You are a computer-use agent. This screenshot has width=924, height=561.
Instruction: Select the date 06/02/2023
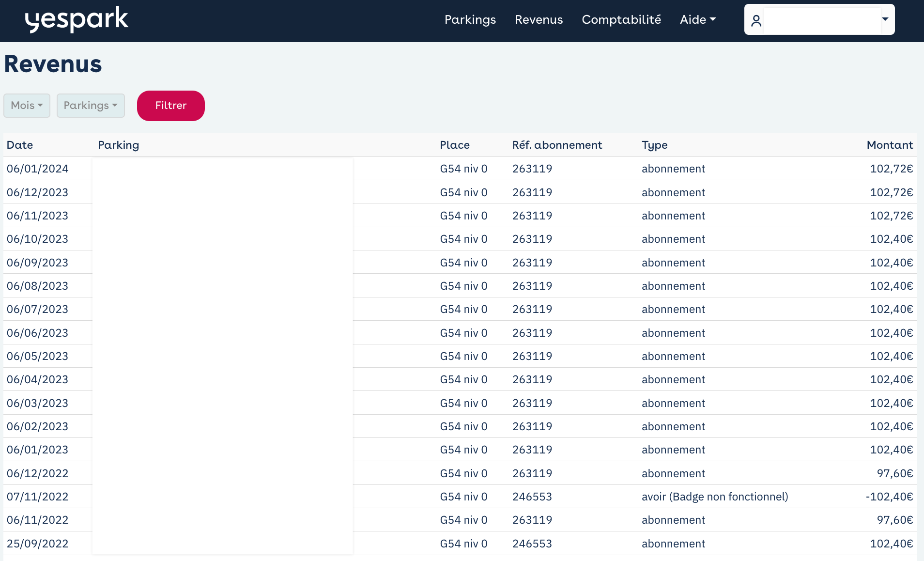[x=38, y=426]
